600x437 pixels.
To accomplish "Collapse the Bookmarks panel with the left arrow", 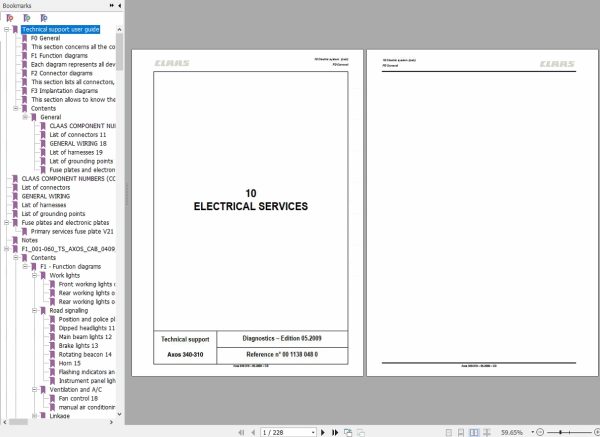I will tap(119, 5).
